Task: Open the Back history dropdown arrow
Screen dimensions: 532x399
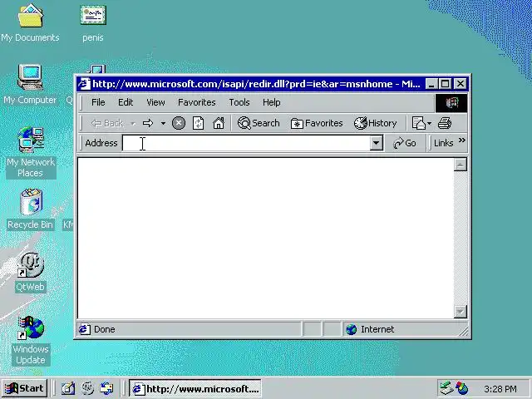Action: [x=133, y=124]
